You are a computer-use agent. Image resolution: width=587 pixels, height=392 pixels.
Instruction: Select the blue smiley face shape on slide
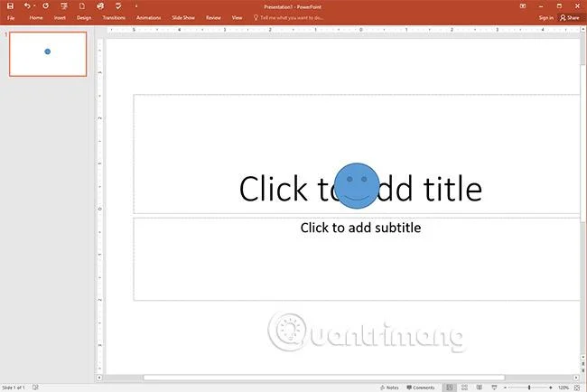(x=357, y=186)
